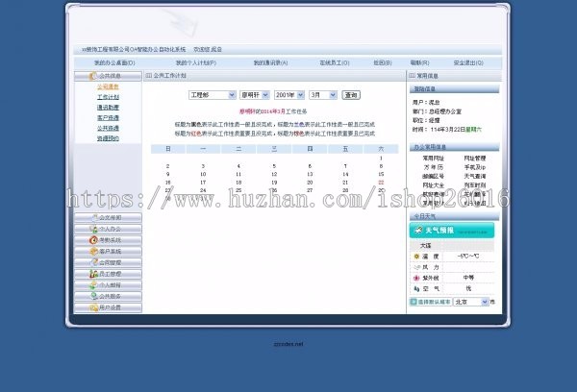
Task: Click the 公共服务 globe icon
Action: 94,296
